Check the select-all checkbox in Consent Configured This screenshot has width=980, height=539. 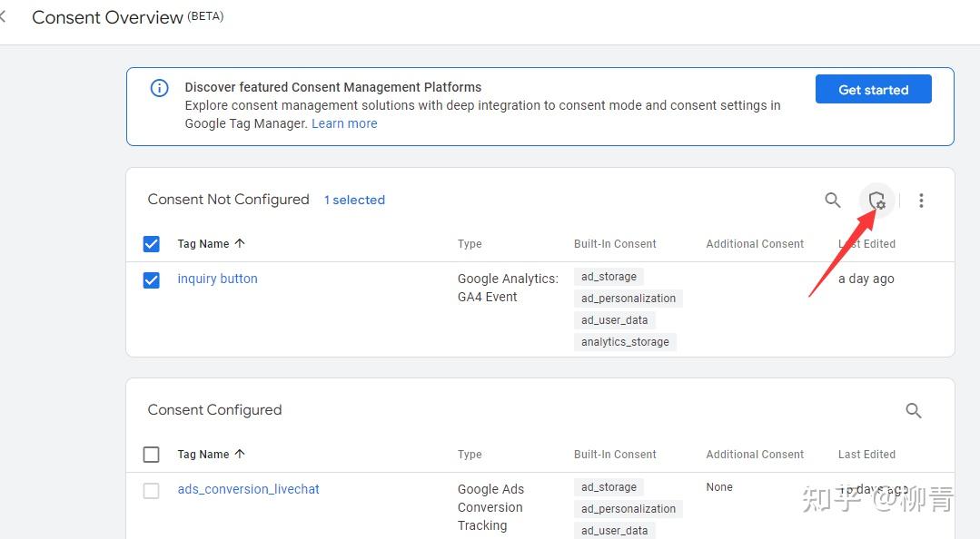coord(151,454)
